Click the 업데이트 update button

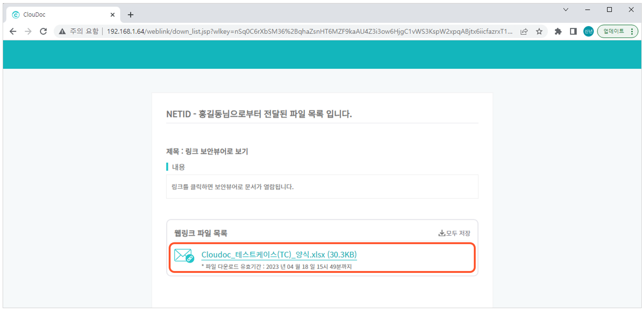(613, 31)
